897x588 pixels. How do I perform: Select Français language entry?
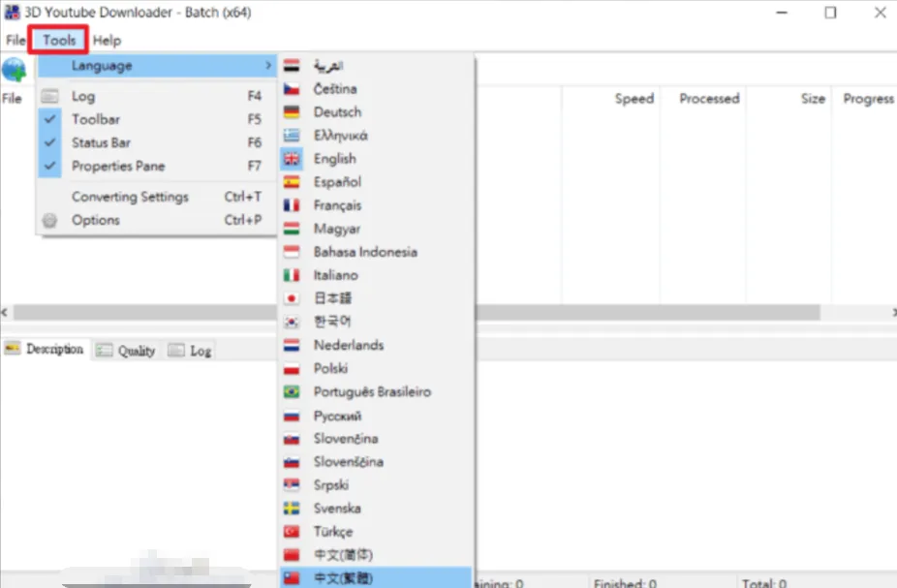377,205
